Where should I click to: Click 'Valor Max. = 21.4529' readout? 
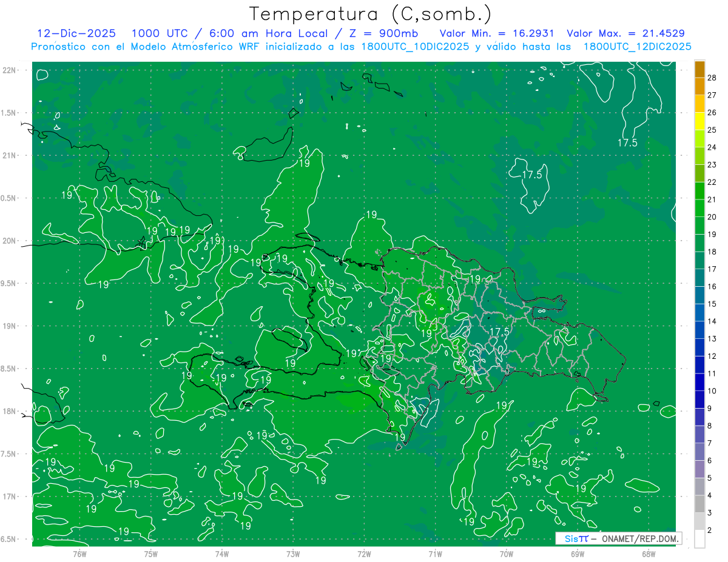tap(625, 33)
